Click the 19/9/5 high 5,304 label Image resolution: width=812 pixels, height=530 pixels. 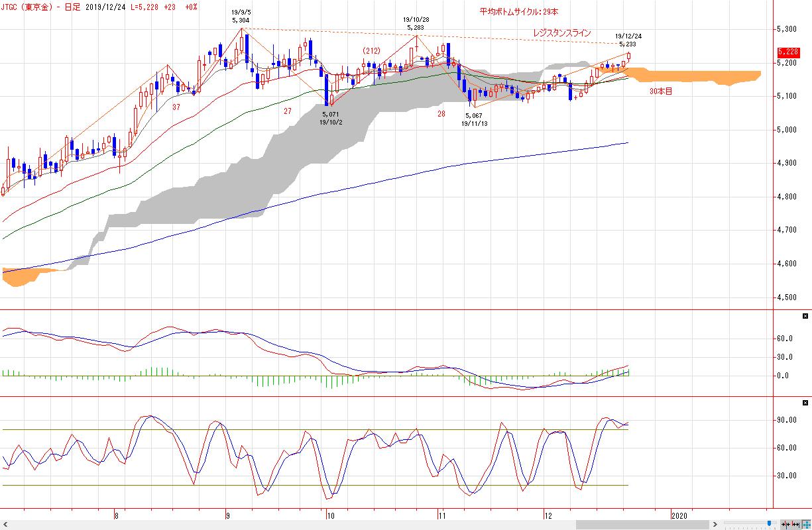[241, 17]
